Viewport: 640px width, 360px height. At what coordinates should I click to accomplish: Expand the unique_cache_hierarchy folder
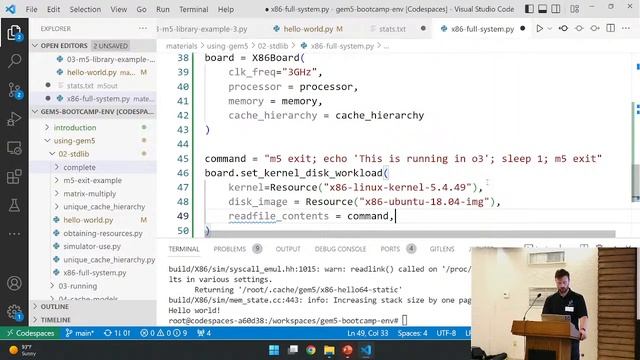pyautogui.click(x=104, y=207)
